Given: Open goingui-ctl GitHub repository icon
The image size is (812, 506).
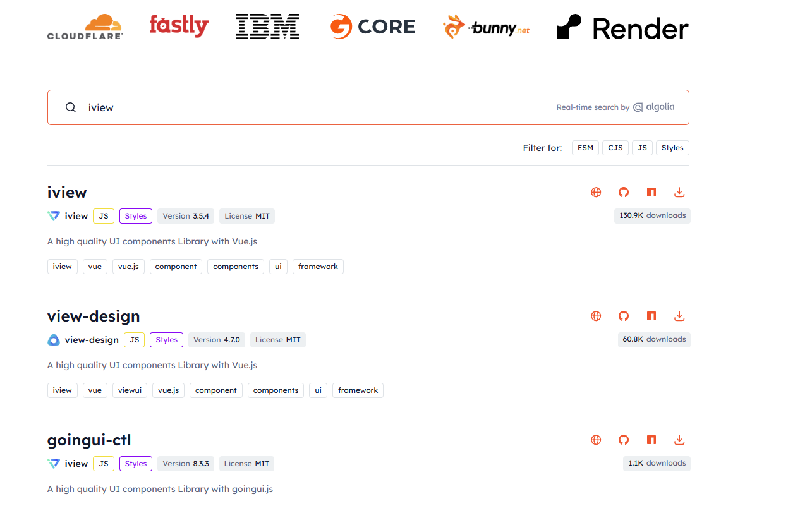Looking at the screenshot, I should pos(624,440).
